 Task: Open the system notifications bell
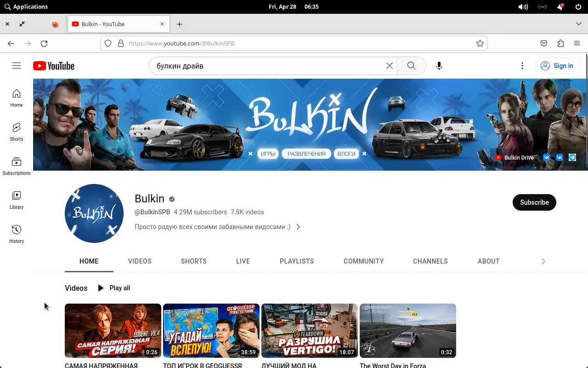coord(560,7)
